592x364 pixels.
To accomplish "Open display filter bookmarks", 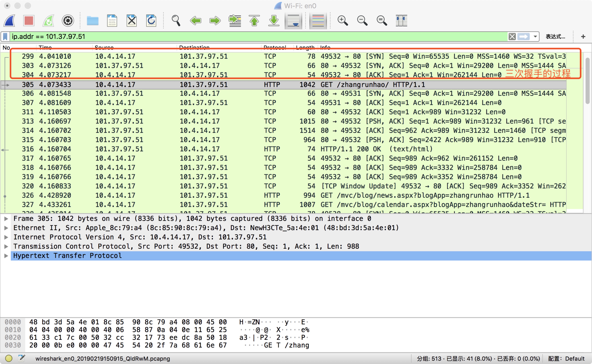I will coord(5,37).
